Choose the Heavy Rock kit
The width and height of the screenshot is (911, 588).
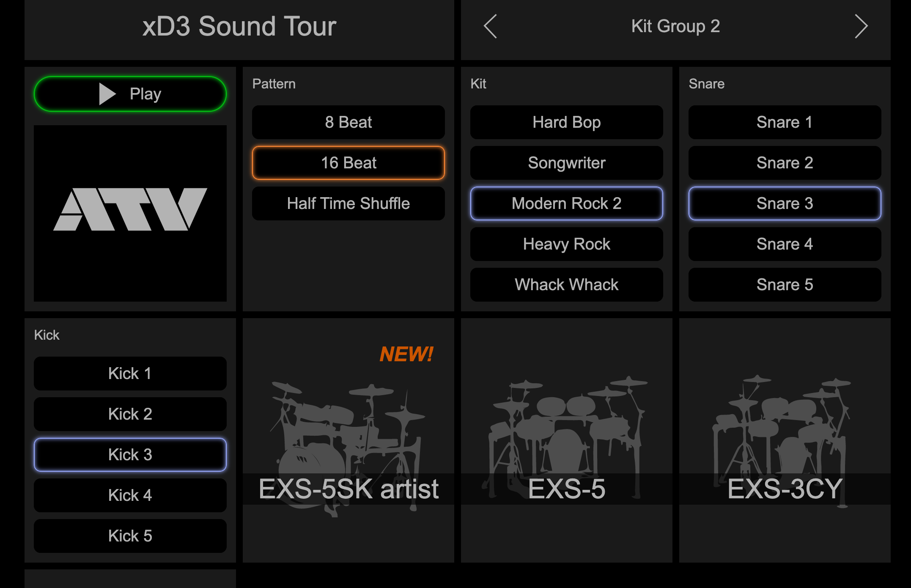point(567,244)
